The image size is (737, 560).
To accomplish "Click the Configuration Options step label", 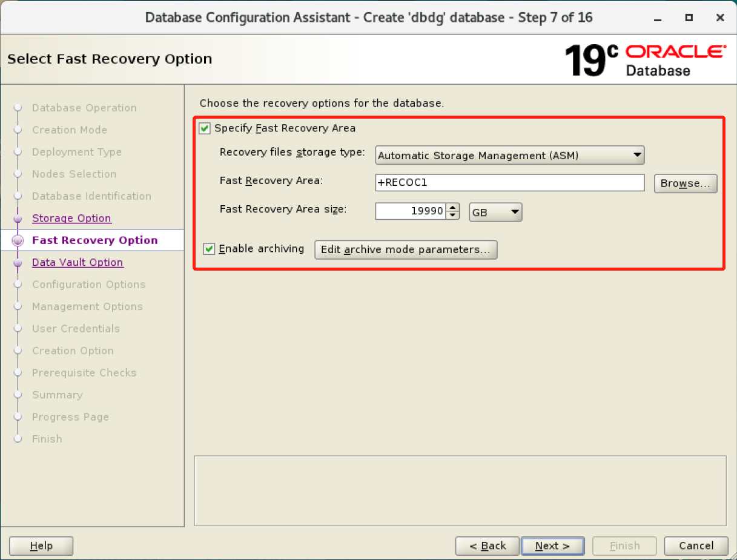I will pos(89,285).
